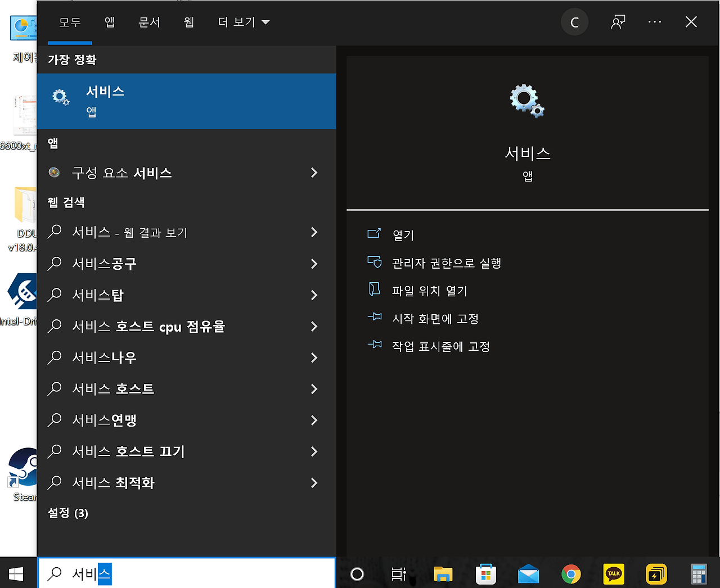Open the 구성 요소 서비스 globe icon
The height and width of the screenshot is (588, 720).
point(54,173)
